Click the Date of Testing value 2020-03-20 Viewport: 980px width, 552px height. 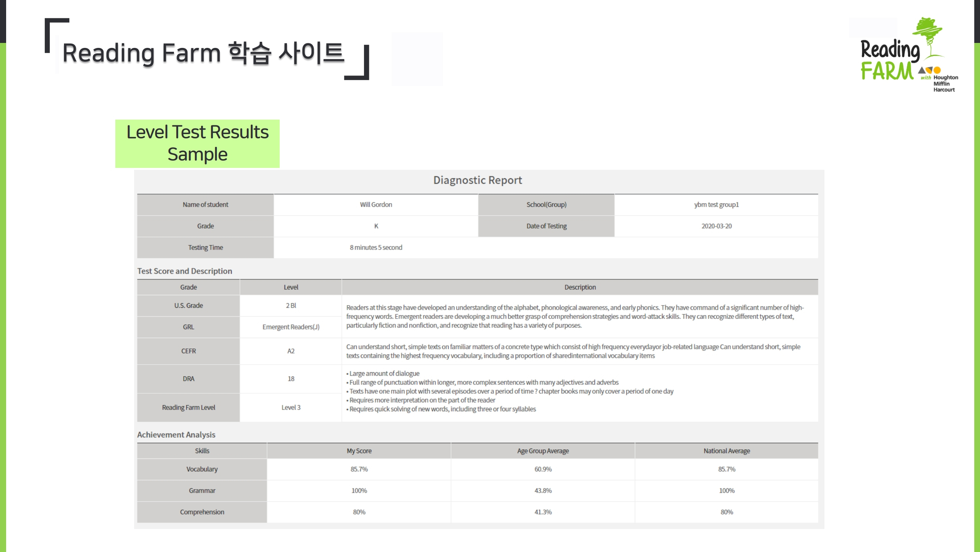716,226
